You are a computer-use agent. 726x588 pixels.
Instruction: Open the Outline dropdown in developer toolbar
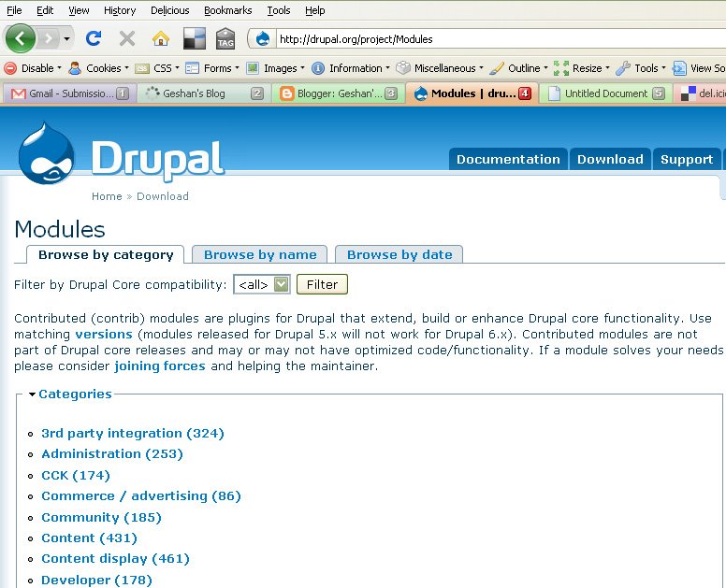[518, 68]
